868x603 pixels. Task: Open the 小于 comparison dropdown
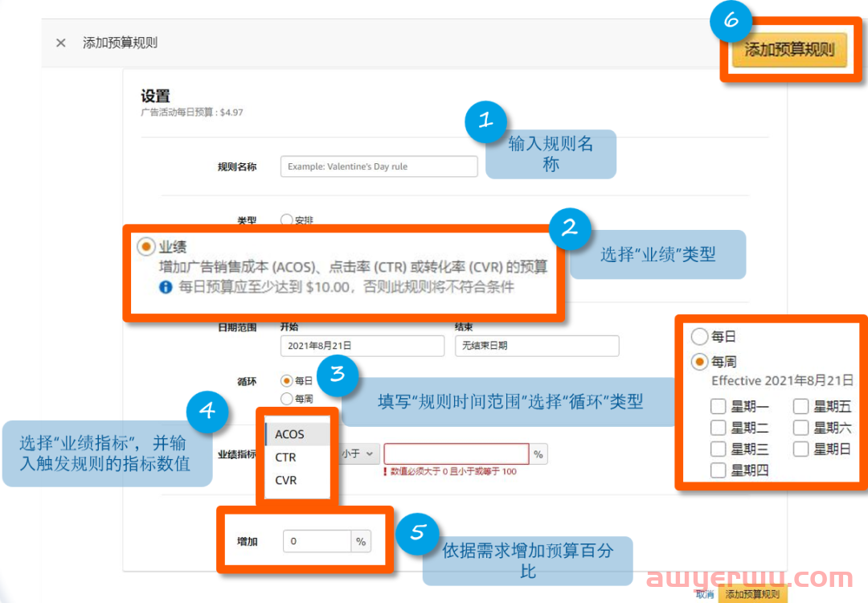pyautogui.click(x=358, y=454)
